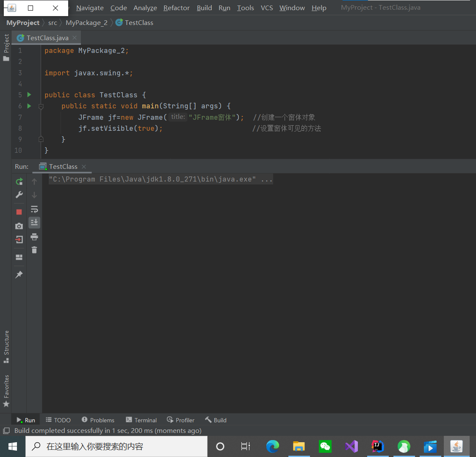Image resolution: width=476 pixels, height=457 pixels.
Task: Open Visual Studio from the taskbar
Action: [x=351, y=446]
